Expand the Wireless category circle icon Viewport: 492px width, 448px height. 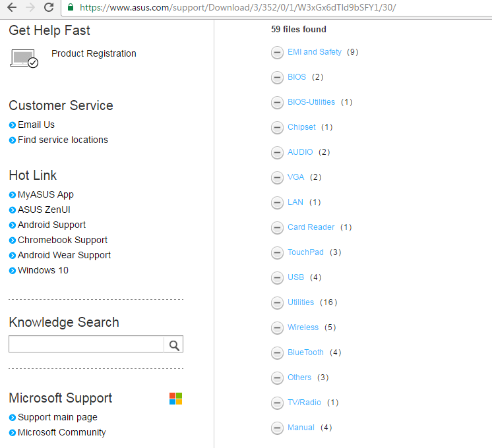point(278,328)
